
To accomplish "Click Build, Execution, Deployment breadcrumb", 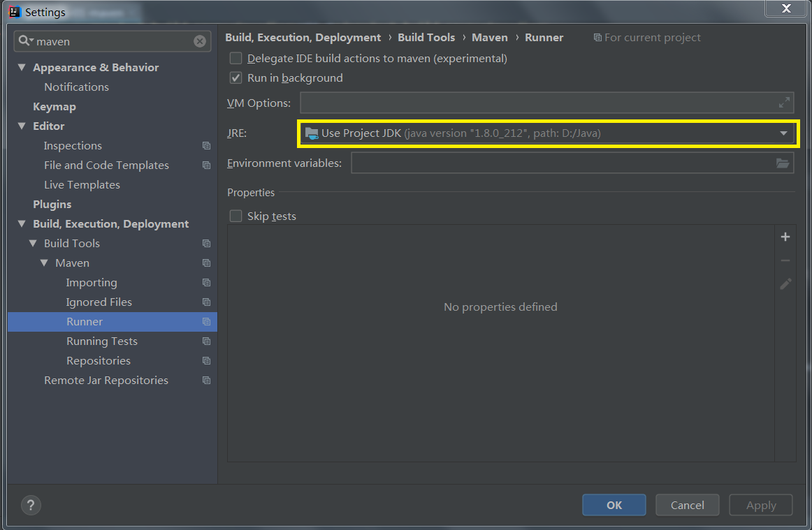I will (303, 38).
